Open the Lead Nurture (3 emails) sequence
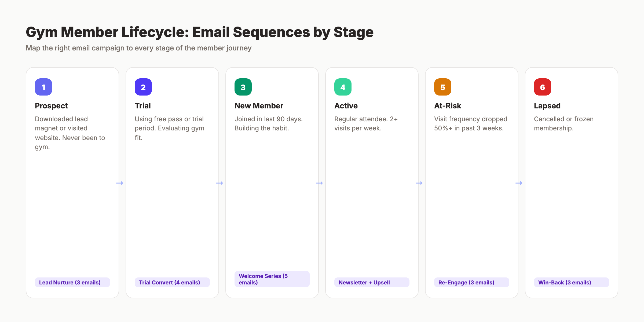 (72, 282)
